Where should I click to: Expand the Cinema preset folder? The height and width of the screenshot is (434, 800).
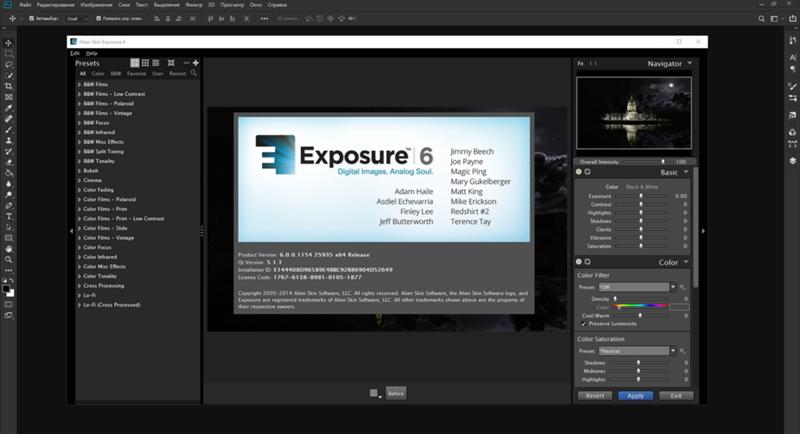pyautogui.click(x=80, y=181)
